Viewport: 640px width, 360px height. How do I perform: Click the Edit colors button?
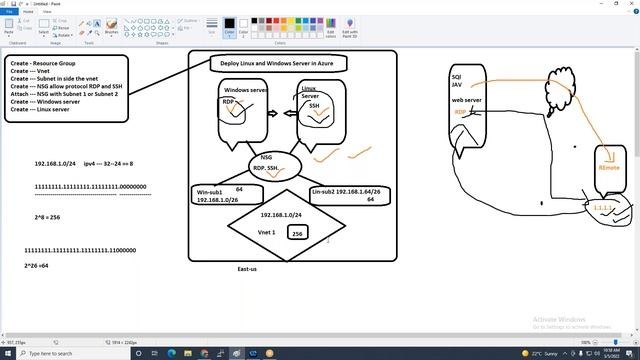(x=331, y=28)
